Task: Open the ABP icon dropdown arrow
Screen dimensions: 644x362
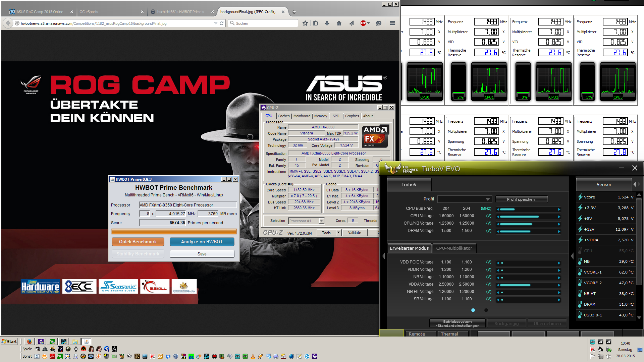Action: click(x=368, y=23)
